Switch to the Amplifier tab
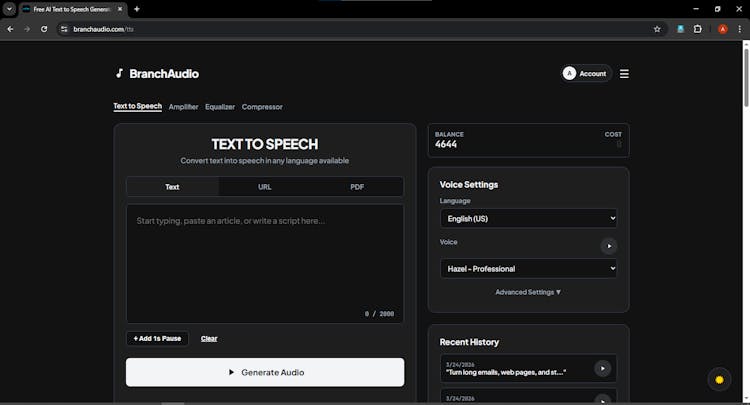This screenshot has width=750, height=405. 183,107
